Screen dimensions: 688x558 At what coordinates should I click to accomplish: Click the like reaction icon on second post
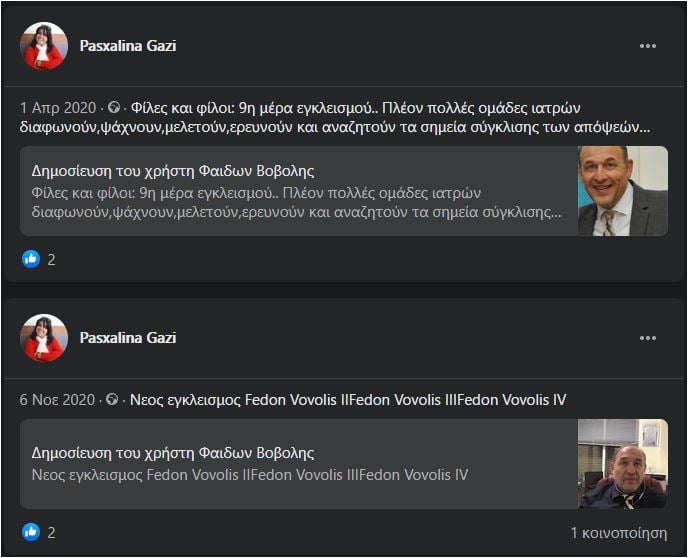point(30,531)
